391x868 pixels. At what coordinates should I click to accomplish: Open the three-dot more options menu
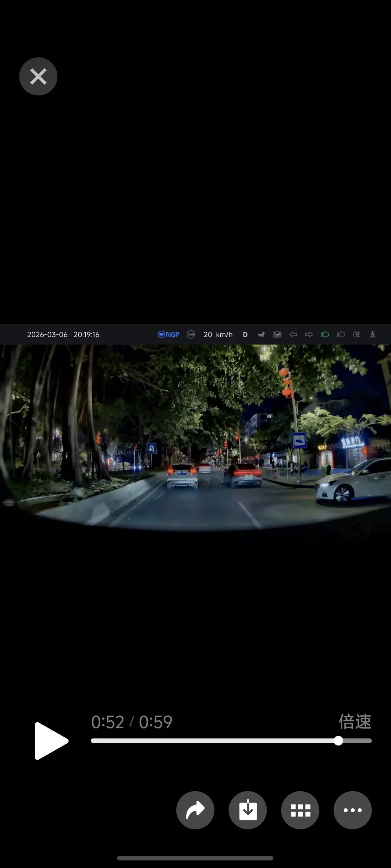coord(352,810)
